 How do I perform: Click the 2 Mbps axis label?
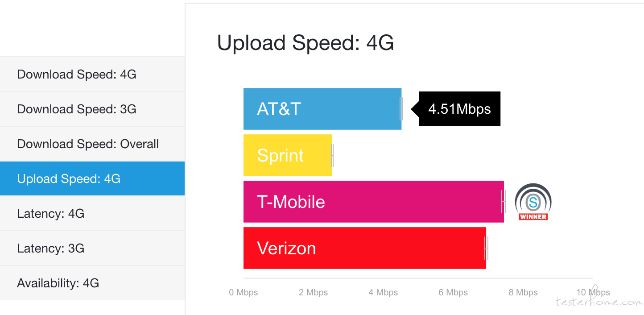point(313,293)
